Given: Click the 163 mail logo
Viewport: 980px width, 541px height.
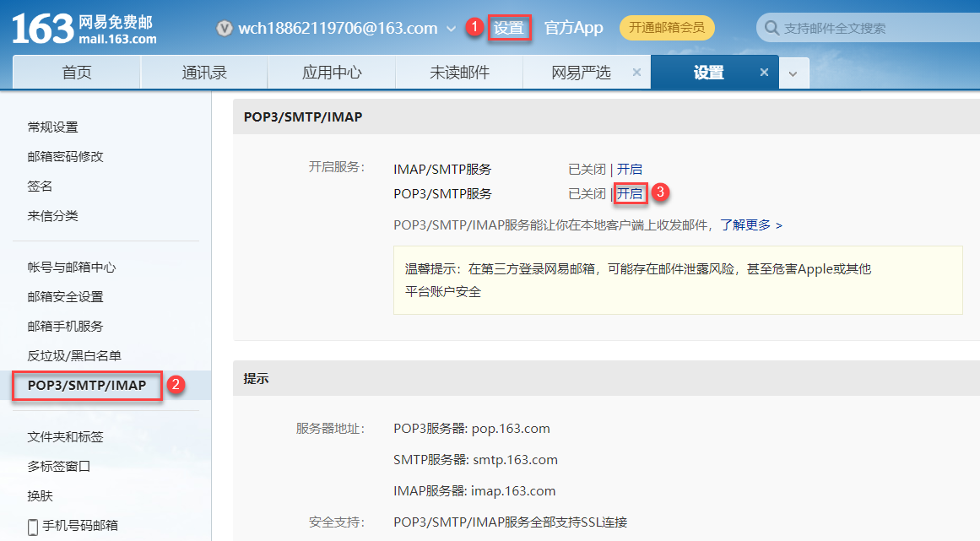Looking at the screenshot, I should click(84, 29).
